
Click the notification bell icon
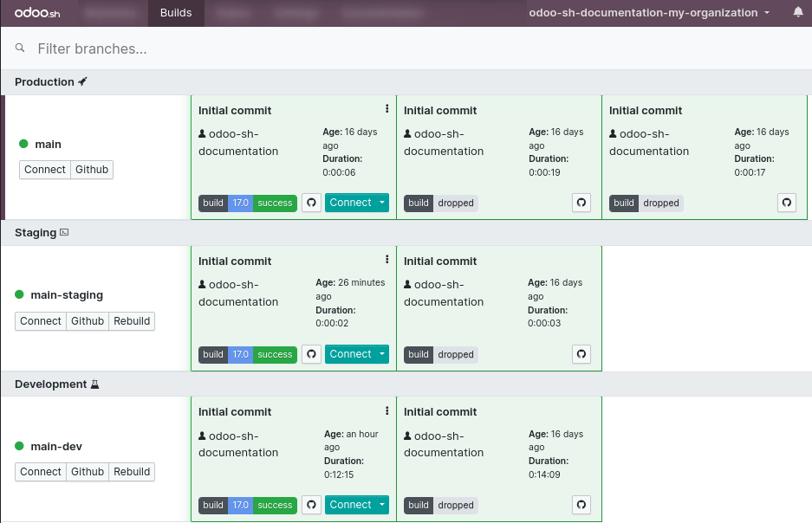[x=797, y=13]
